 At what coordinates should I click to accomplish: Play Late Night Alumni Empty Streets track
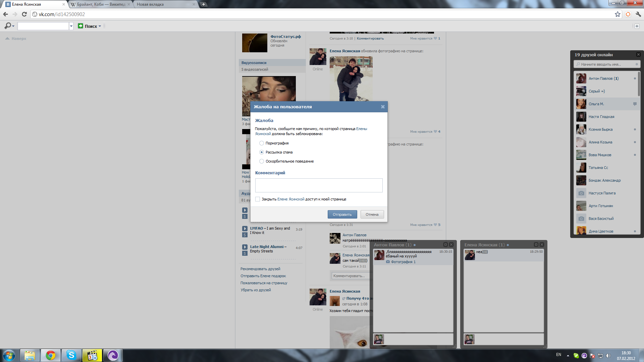tap(245, 247)
